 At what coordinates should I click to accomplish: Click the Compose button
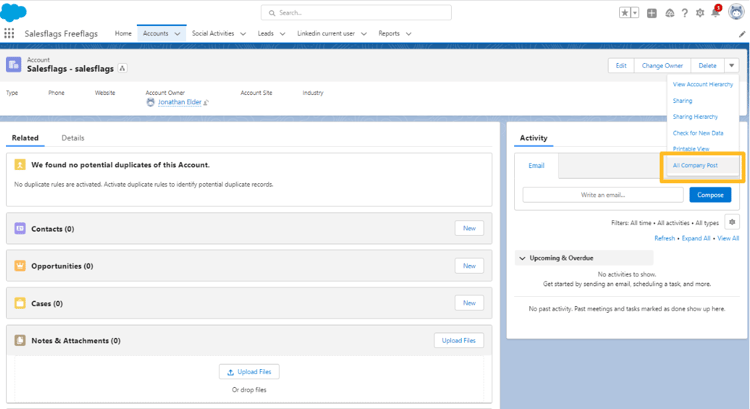710,195
